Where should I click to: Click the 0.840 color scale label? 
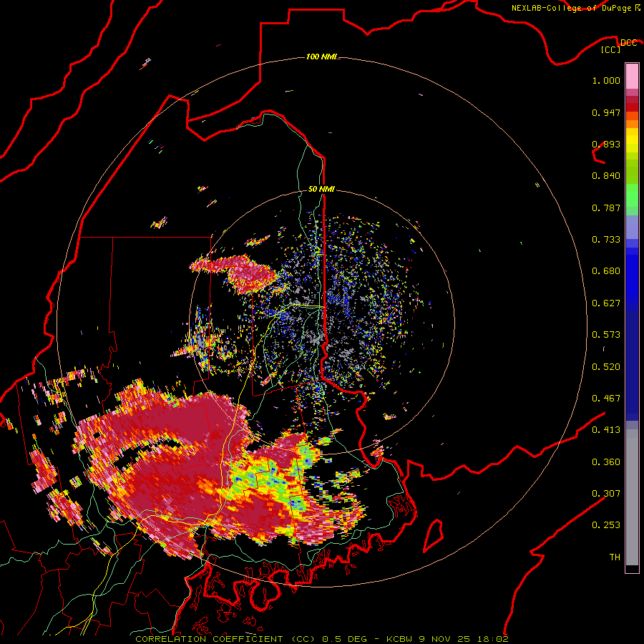pyautogui.click(x=606, y=176)
